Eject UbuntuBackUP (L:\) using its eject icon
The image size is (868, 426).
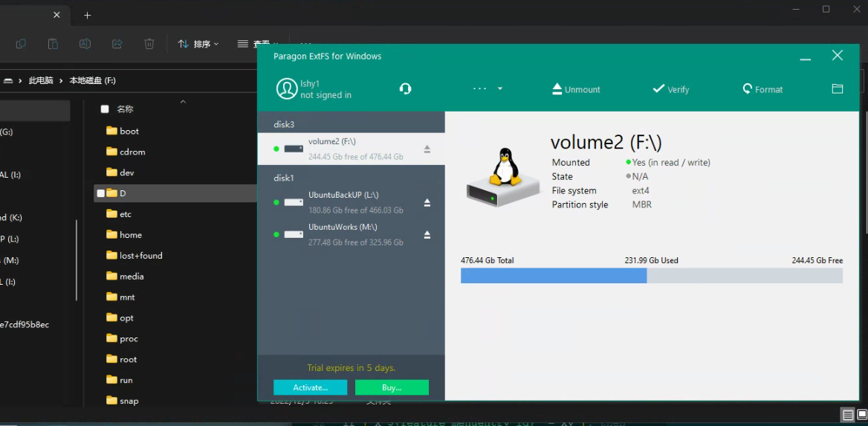click(427, 203)
